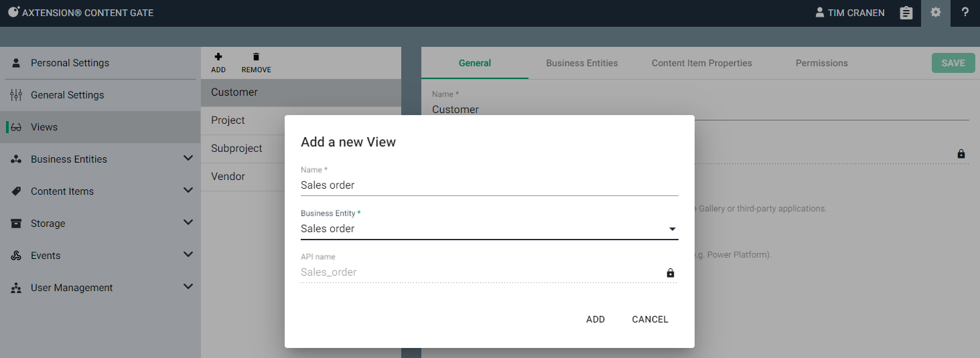Viewport: 980px width, 358px height.
Task: Click the lock icon beside API name
Action: tap(670, 273)
